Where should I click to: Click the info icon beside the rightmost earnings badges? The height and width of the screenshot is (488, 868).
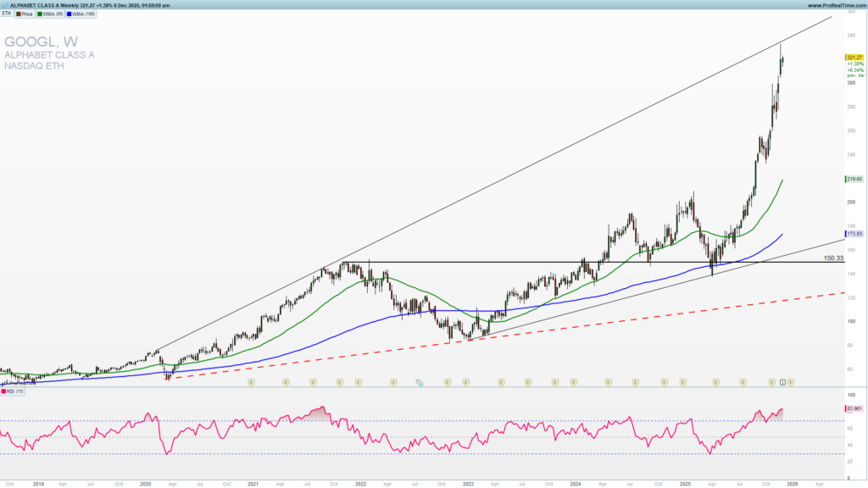(782, 382)
